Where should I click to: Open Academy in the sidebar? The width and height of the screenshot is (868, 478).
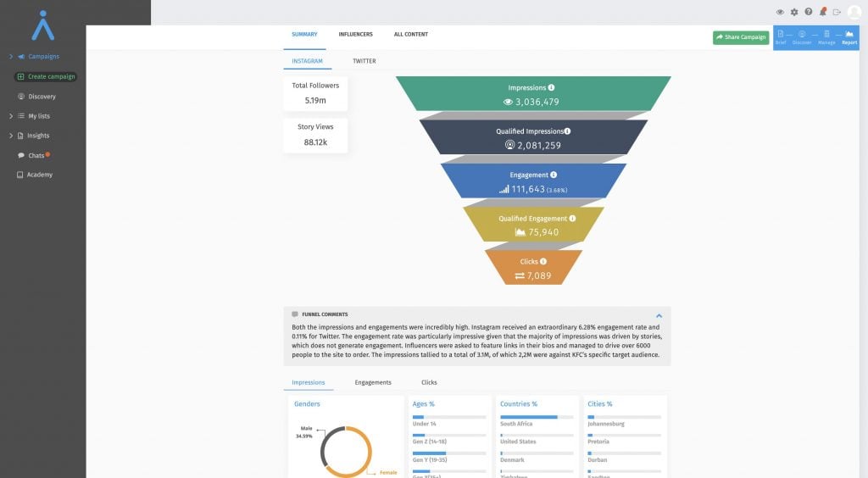[40, 175]
